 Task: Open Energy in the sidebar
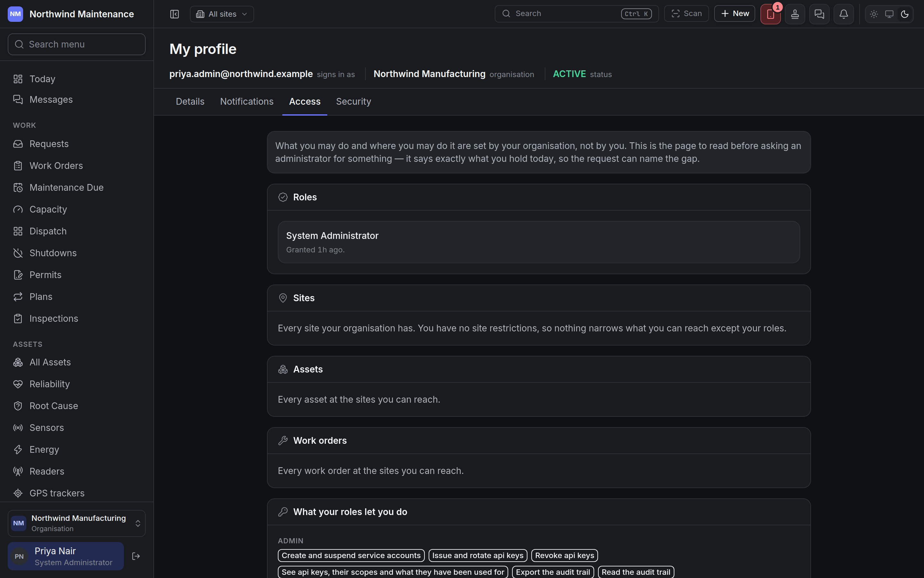77,450
